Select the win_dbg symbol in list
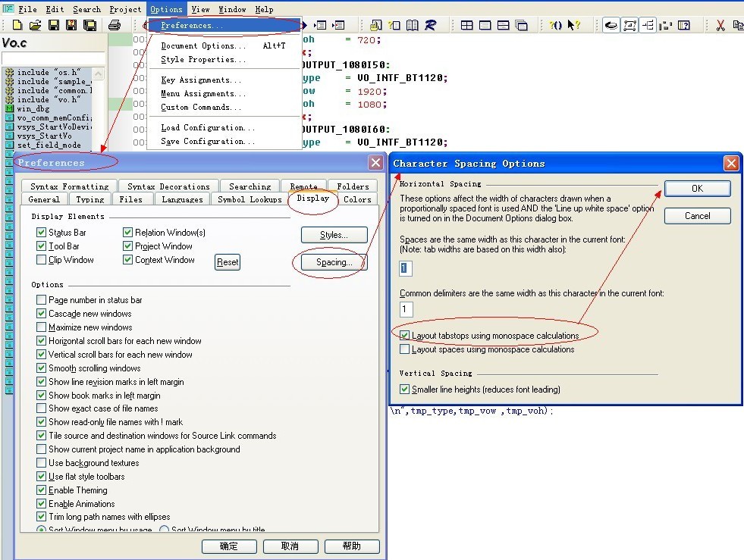The height and width of the screenshot is (560, 744). tap(33, 108)
